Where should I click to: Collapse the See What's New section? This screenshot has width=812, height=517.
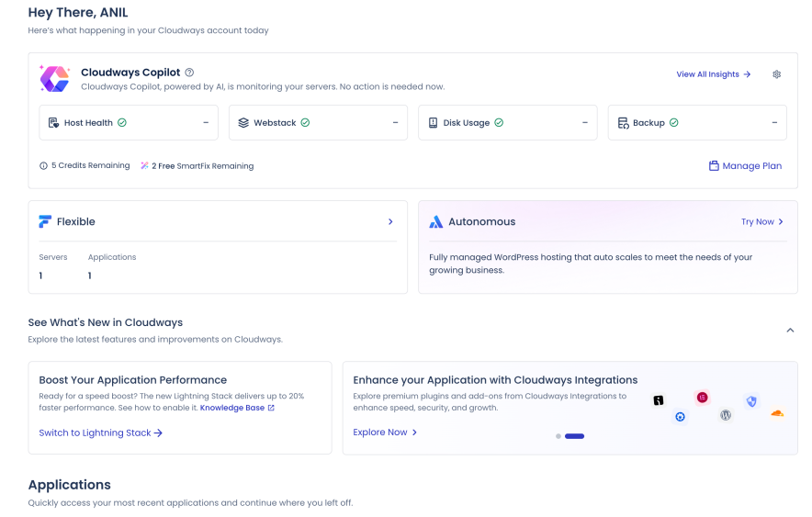point(790,331)
